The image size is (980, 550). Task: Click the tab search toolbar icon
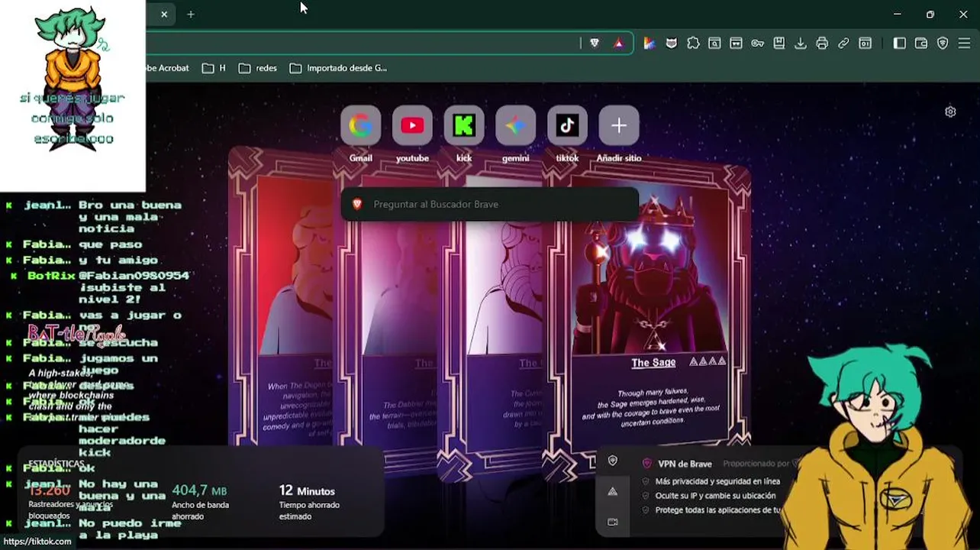point(714,44)
